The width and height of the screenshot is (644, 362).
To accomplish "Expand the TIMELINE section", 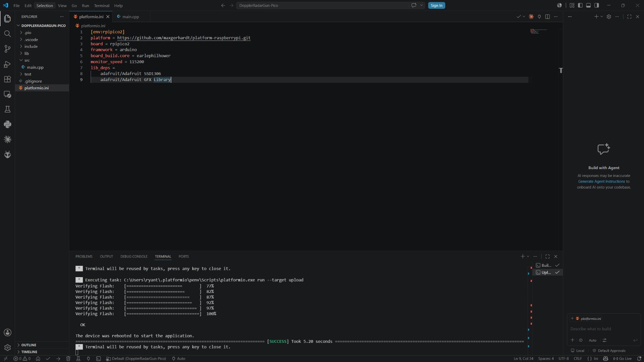I will point(42,352).
